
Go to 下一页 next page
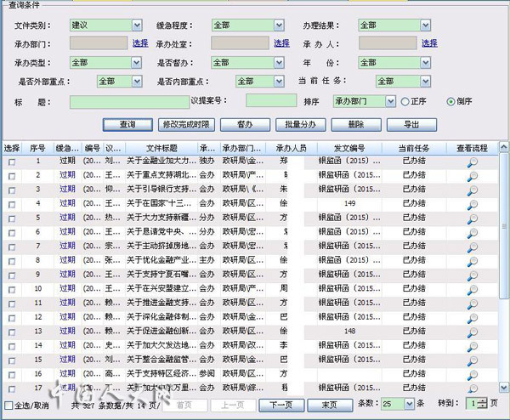click(281, 406)
